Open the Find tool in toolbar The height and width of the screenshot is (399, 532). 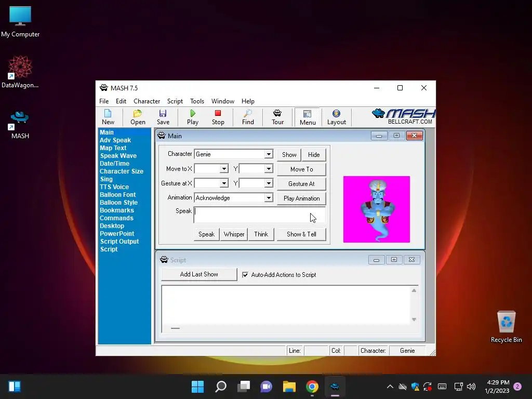(x=248, y=117)
